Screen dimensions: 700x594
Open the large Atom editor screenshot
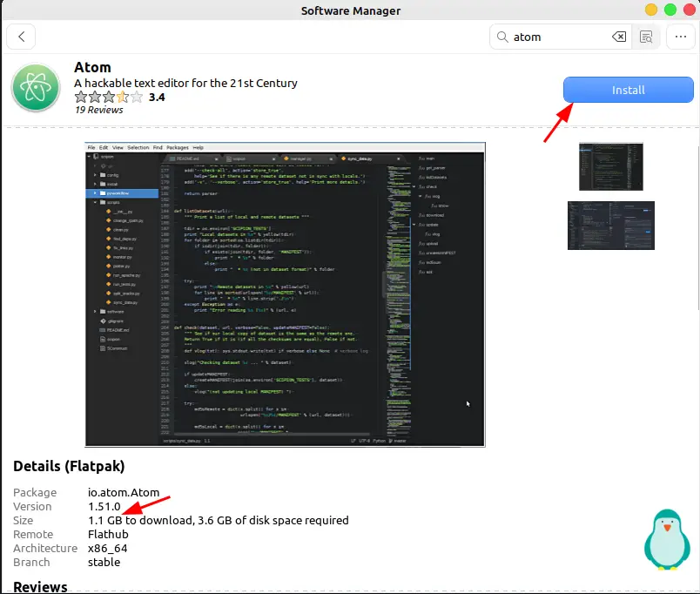285,294
